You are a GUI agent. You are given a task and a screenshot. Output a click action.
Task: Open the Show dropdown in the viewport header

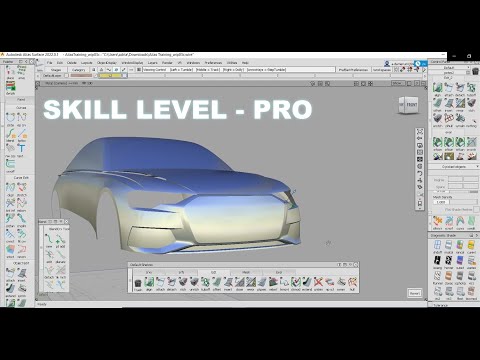pos(397,83)
